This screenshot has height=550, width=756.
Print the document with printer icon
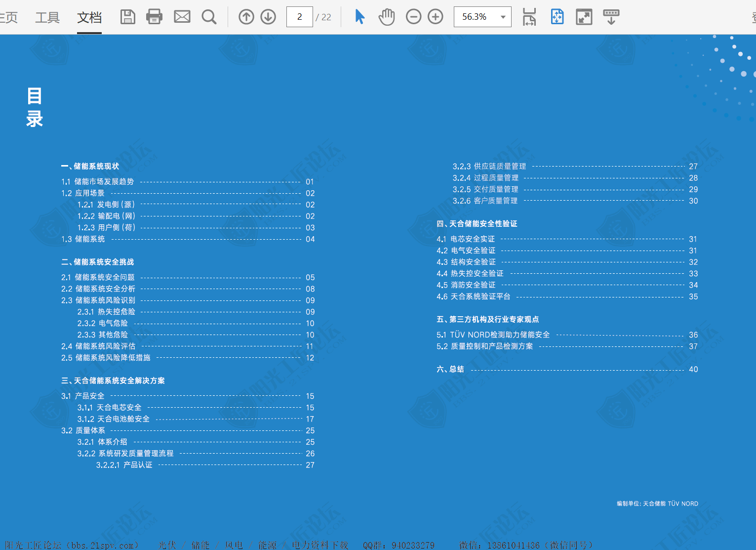(x=155, y=17)
